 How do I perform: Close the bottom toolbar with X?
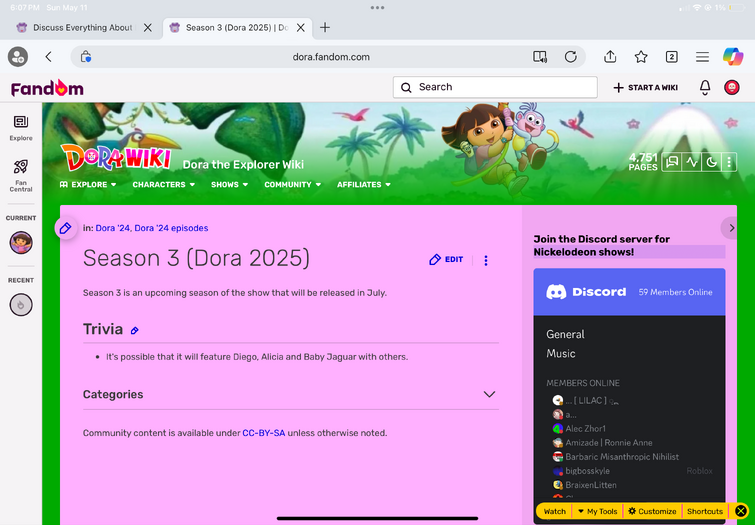[x=741, y=511]
